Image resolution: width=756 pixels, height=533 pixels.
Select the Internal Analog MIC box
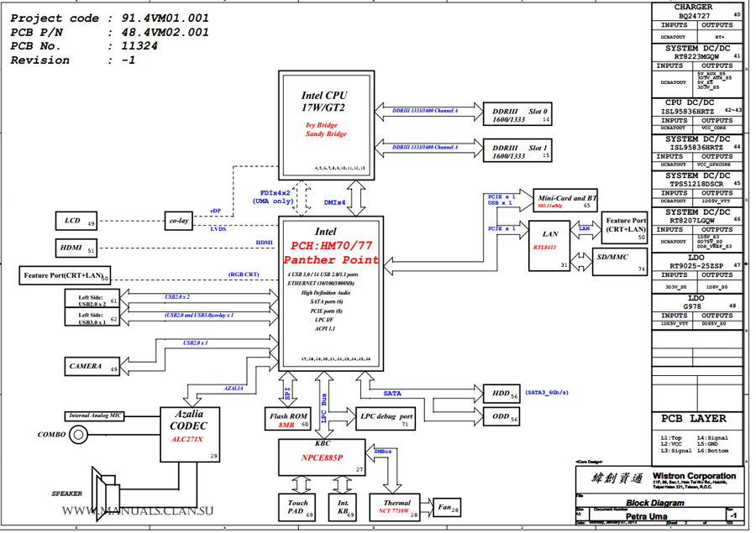(x=94, y=415)
